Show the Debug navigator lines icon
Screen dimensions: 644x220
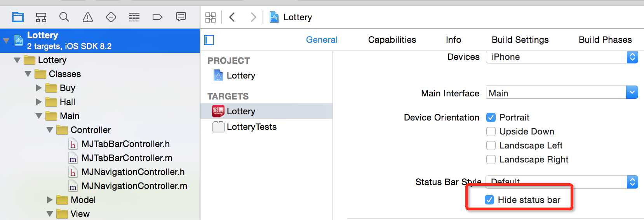tap(134, 17)
